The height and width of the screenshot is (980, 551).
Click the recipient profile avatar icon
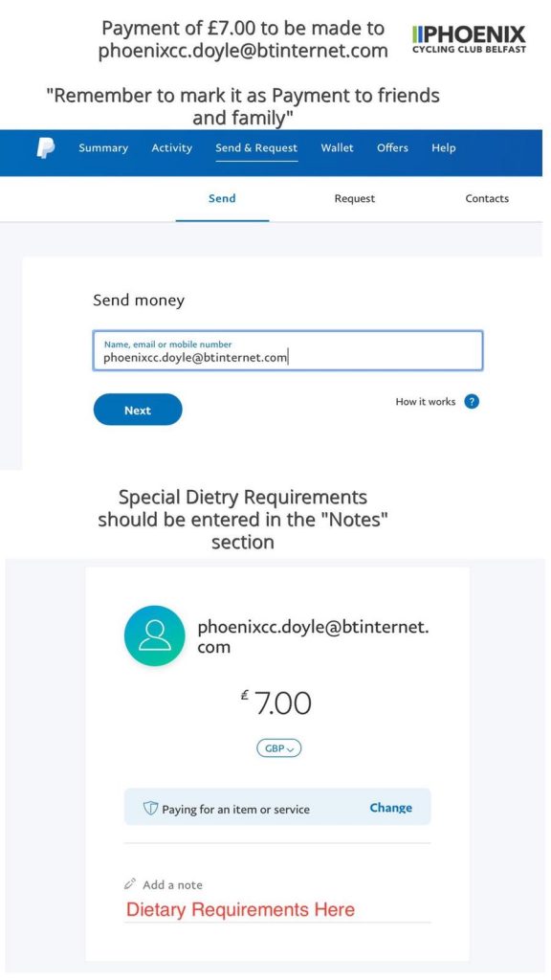click(154, 635)
